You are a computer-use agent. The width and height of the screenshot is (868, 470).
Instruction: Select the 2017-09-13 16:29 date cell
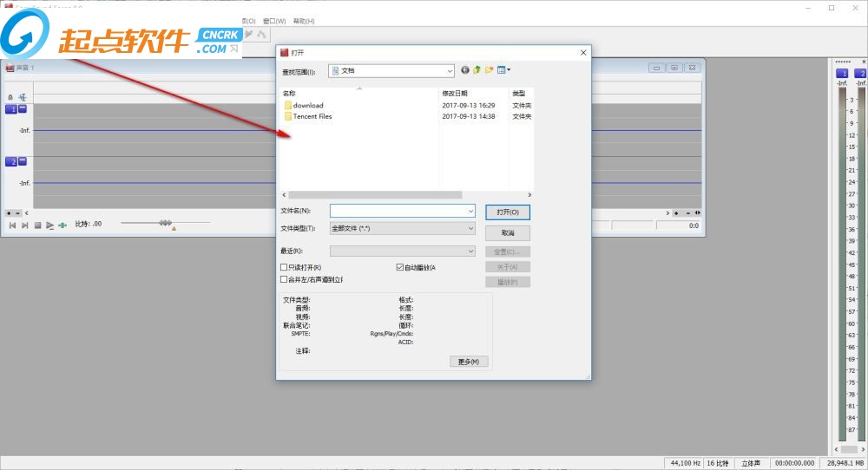point(469,105)
